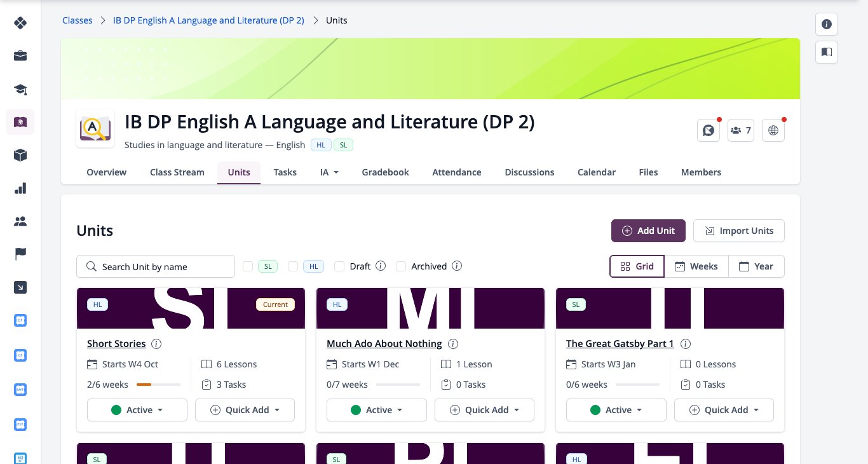The height and width of the screenshot is (464, 868).
Task: Open the globe icon in class header
Action: (x=773, y=130)
